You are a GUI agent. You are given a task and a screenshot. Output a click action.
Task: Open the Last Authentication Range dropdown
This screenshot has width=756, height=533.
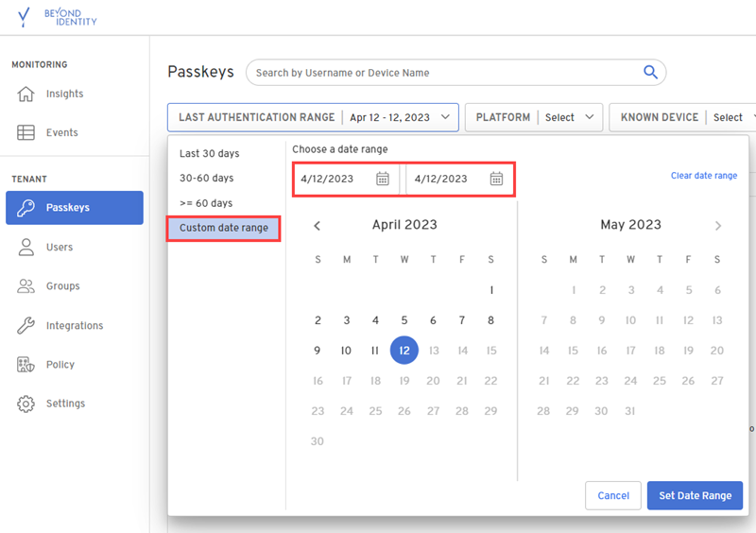tap(313, 117)
